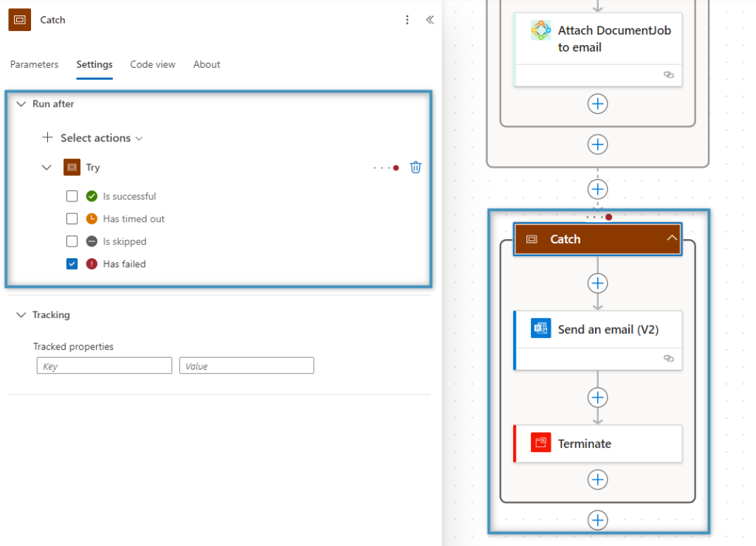Open the Code view tab
This screenshot has width=756, height=546.
[153, 65]
